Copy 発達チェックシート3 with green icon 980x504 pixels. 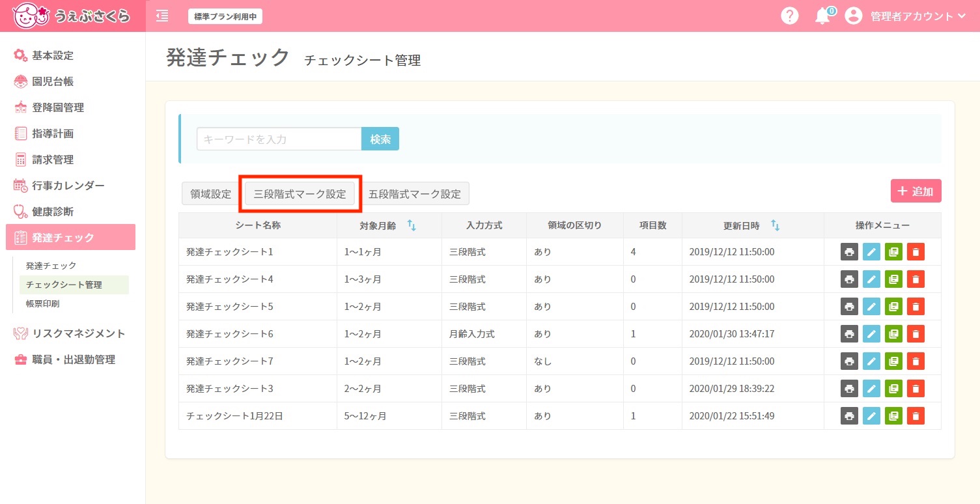pos(893,389)
